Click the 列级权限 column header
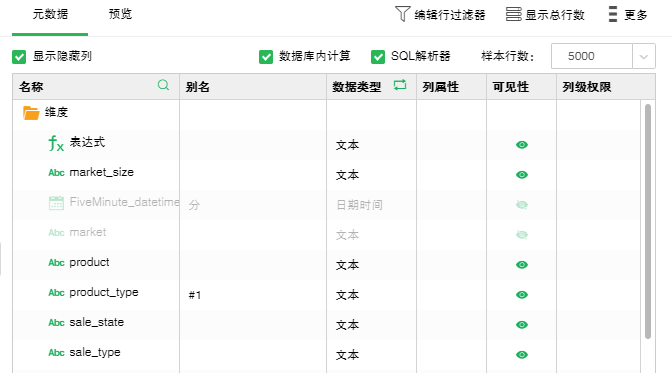Image resolution: width=672 pixels, height=373 pixels. point(586,87)
